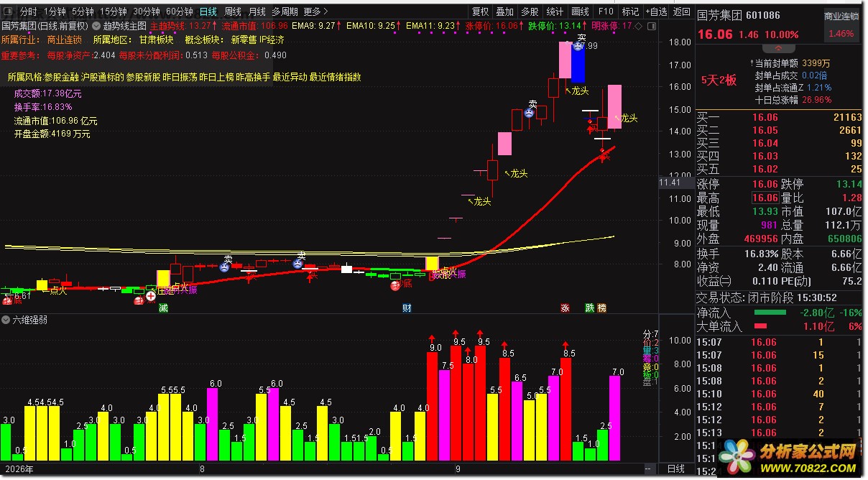Click the green 跌 marker icon
Screen dimensions: 868x480
pyautogui.click(x=589, y=308)
